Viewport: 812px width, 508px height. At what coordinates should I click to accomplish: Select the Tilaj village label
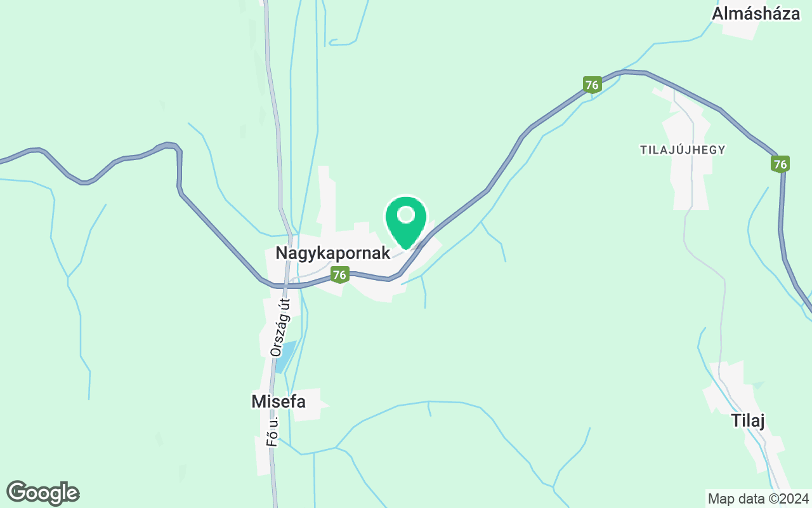(748, 420)
